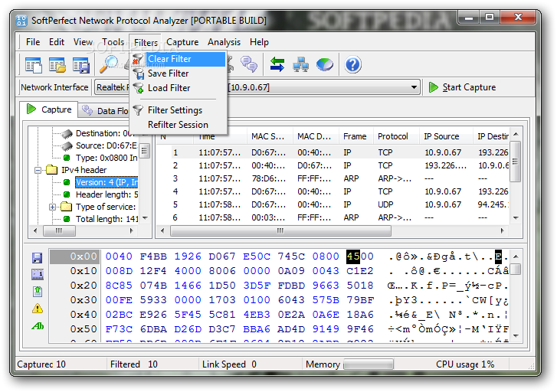The width and height of the screenshot is (557, 392).
Task: Select the Version: 4 tree item
Action: click(x=106, y=182)
